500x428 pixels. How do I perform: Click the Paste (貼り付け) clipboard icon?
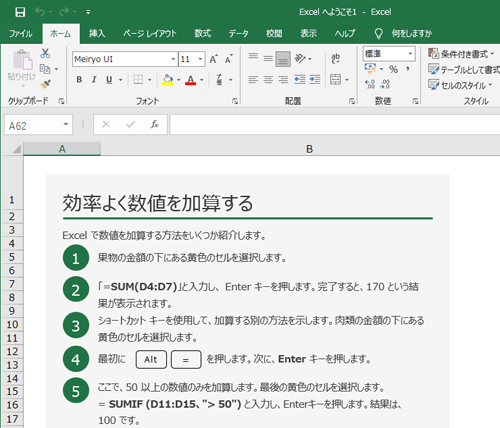point(22,60)
